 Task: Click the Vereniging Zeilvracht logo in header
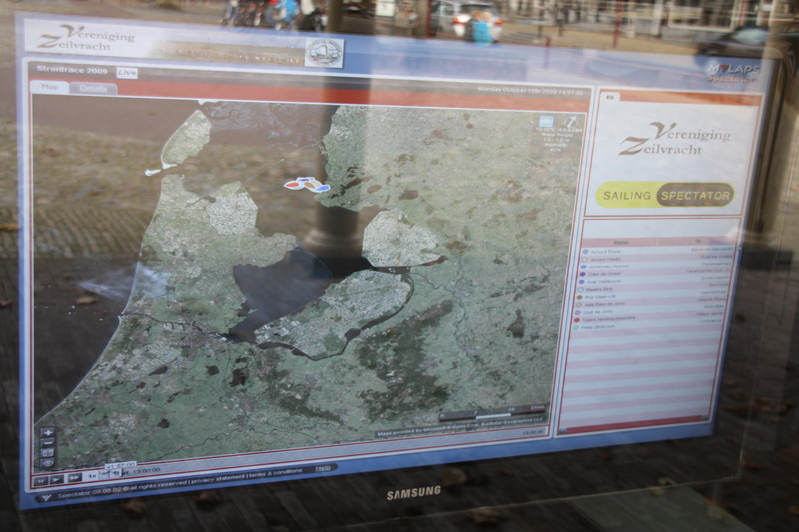pos(86,38)
